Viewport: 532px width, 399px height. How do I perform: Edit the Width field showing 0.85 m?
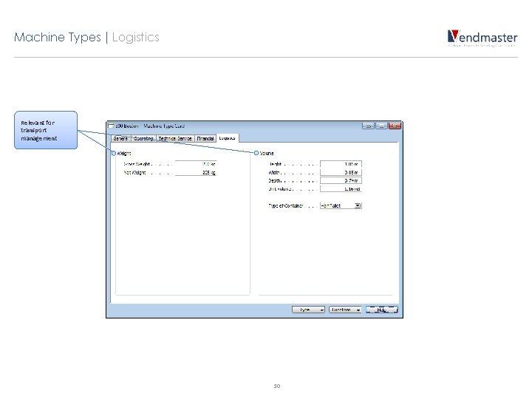pyautogui.click(x=341, y=172)
